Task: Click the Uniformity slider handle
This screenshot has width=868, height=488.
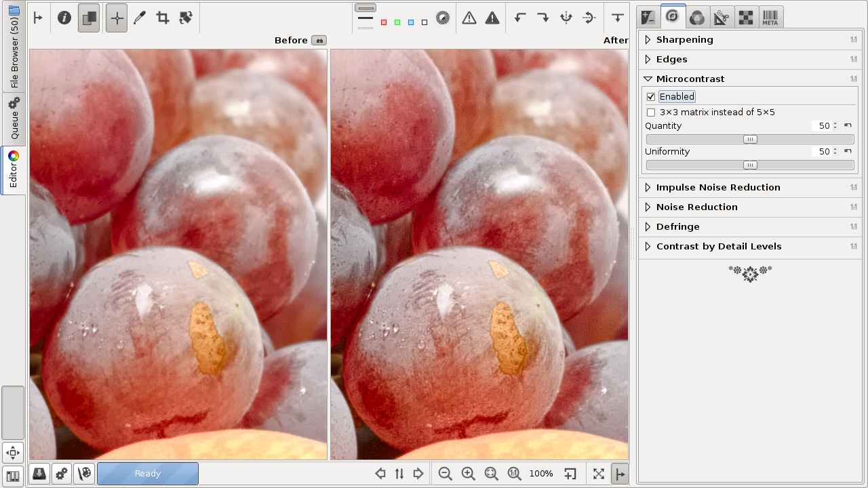Action: pyautogui.click(x=750, y=165)
